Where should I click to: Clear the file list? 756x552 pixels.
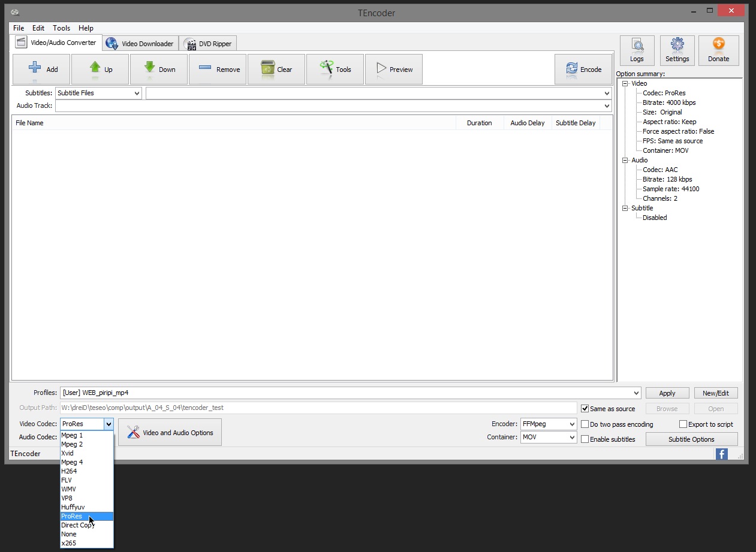[276, 70]
